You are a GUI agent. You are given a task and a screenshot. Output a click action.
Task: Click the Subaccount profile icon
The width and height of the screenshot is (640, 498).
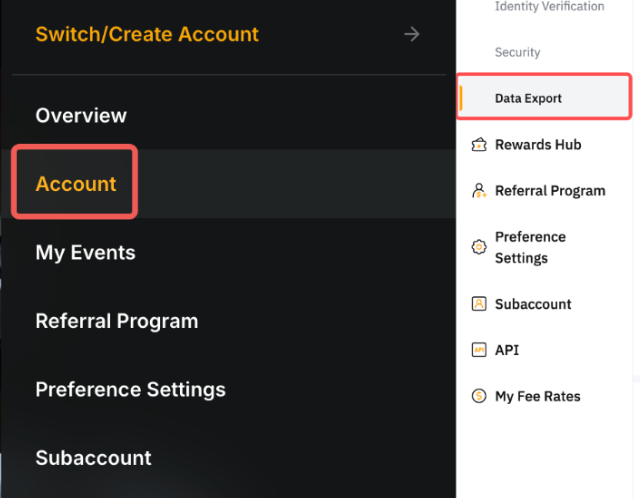point(479,304)
